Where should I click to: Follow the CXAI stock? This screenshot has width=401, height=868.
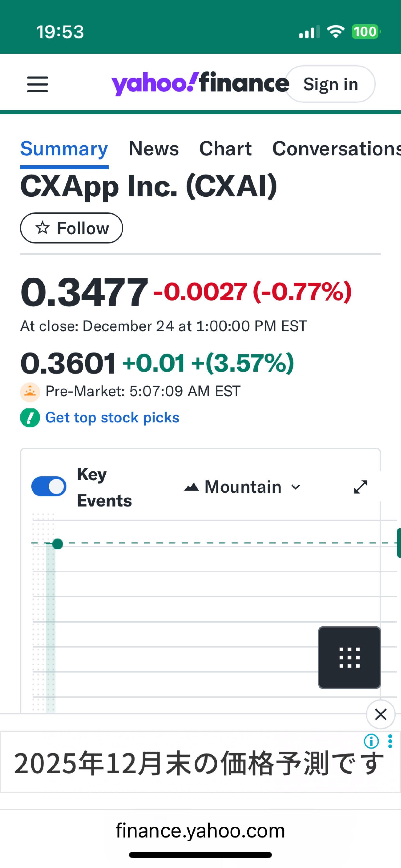71,228
